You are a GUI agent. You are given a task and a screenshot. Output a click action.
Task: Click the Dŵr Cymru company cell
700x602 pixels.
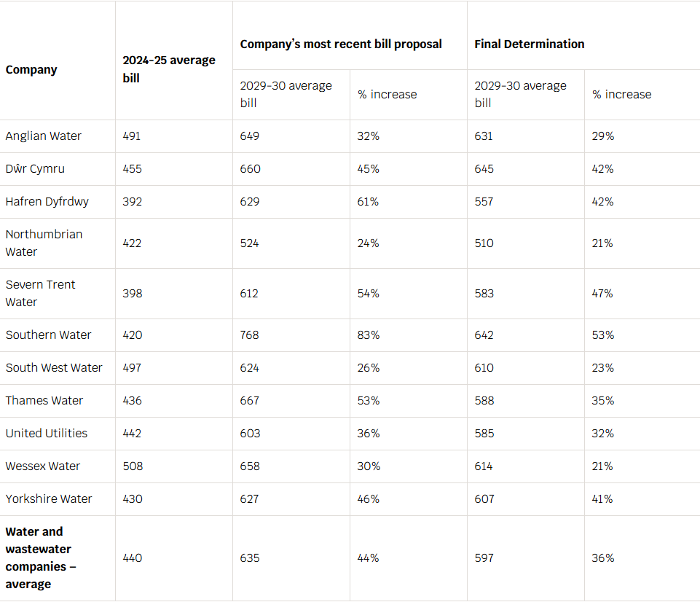(x=35, y=169)
